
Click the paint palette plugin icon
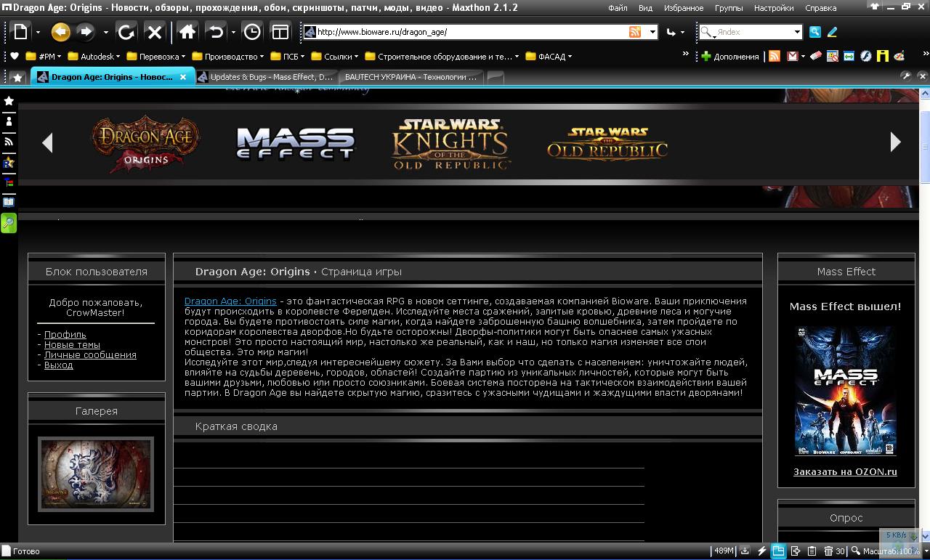click(899, 56)
